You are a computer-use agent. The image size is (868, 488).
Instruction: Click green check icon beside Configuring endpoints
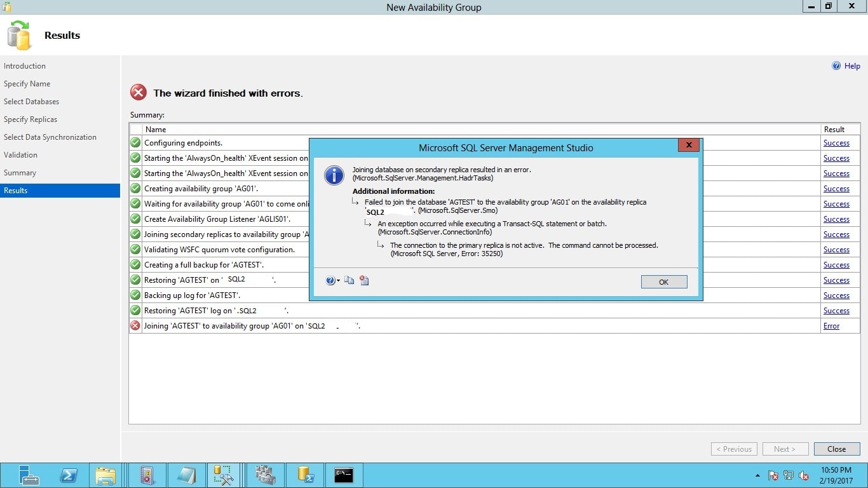click(x=135, y=142)
